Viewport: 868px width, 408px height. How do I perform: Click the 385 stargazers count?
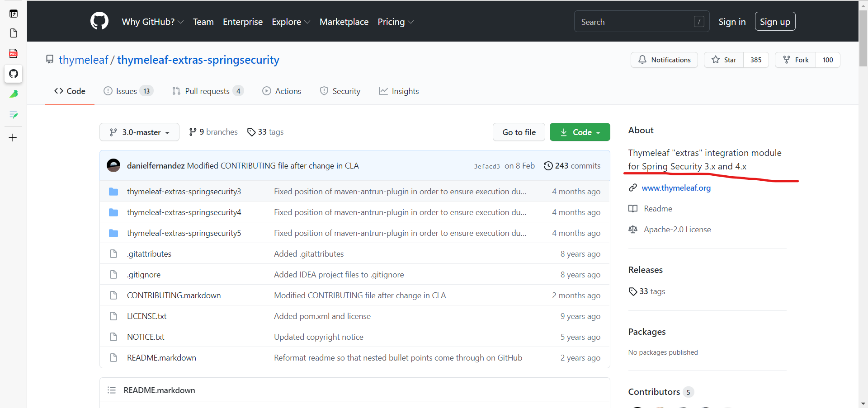(x=756, y=60)
